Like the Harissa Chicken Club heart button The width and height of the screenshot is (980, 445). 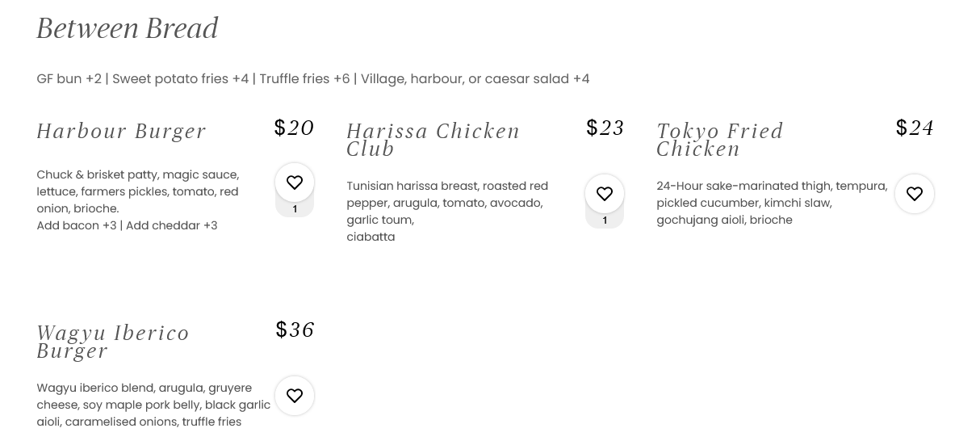[x=605, y=194]
